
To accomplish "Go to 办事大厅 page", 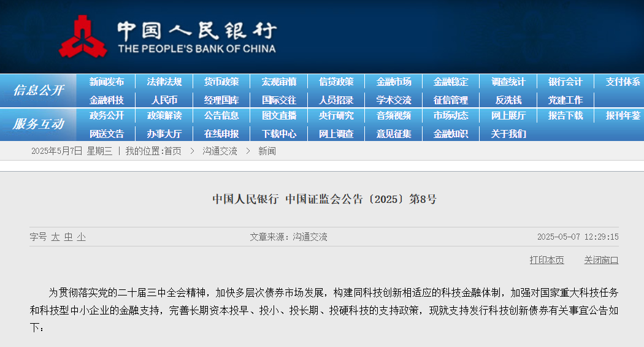I will coord(164,134).
